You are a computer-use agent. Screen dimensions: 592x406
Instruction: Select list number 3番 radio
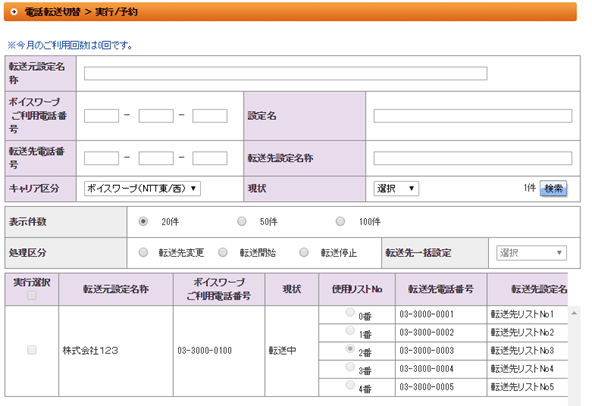click(350, 367)
